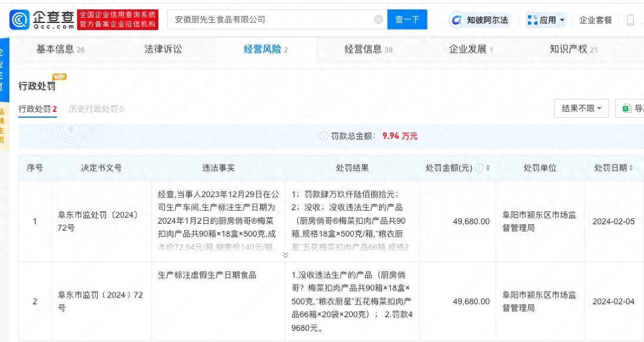Click the 生产标注虚假生产日期食品 text

coord(207,275)
